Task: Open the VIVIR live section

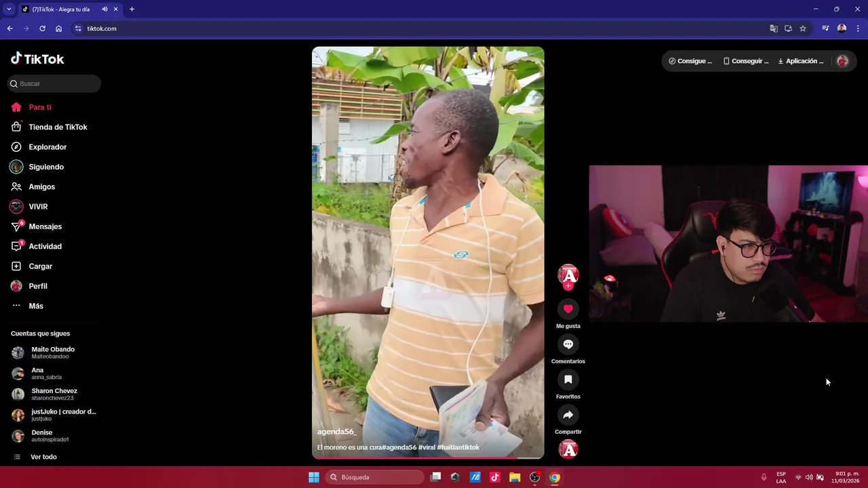Action: tap(29, 207)
